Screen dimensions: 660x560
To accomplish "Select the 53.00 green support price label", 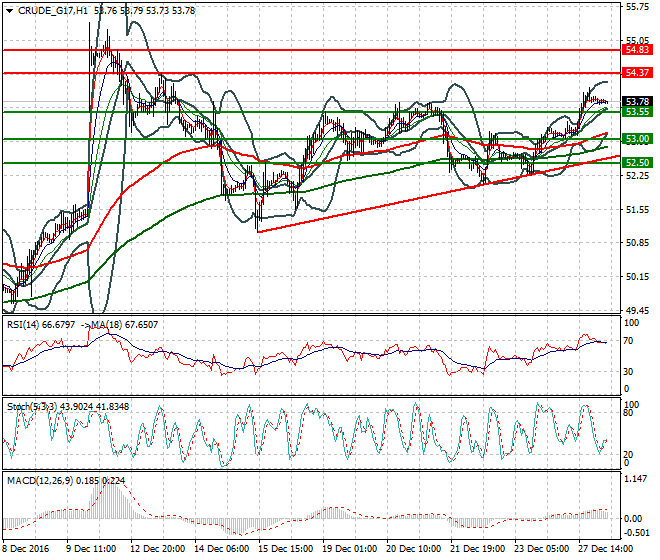I will [x=637, y=139].
